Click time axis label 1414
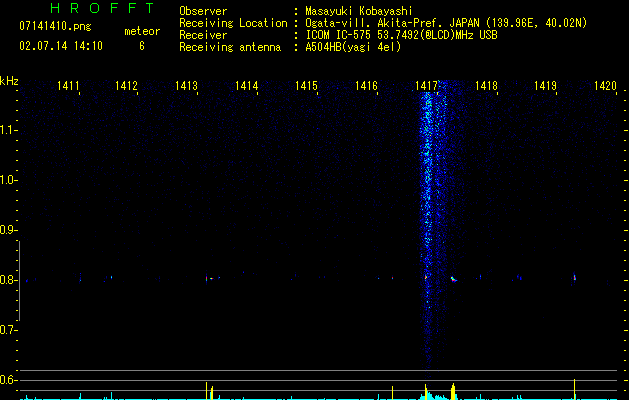This screenshot has width=629, height=400. click(x=246, y=86)
